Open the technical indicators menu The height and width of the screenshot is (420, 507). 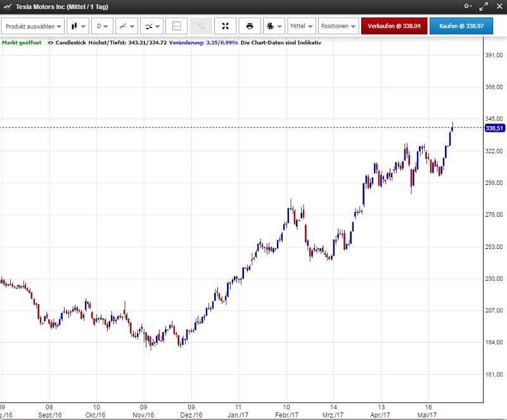152,27
